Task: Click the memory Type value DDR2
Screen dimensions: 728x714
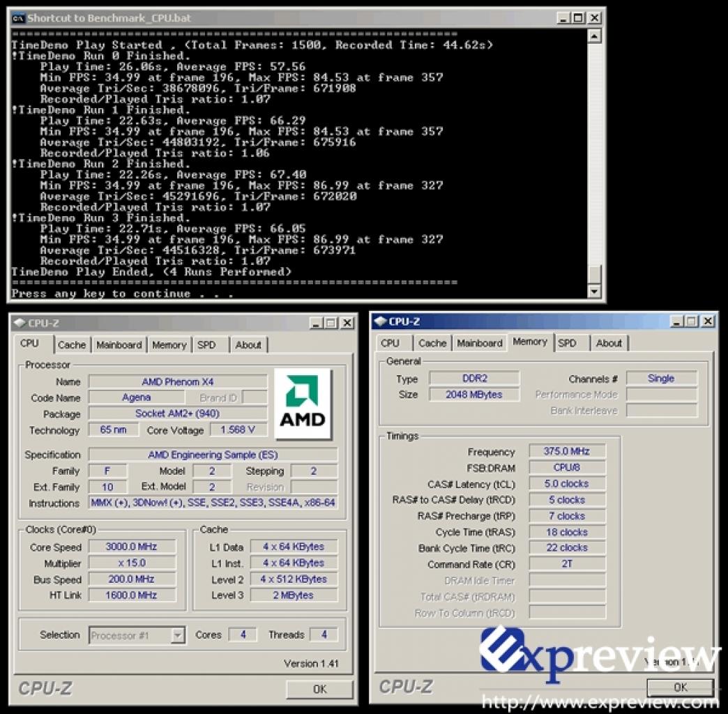Action: pyautogui.click(x=474, y=378)
